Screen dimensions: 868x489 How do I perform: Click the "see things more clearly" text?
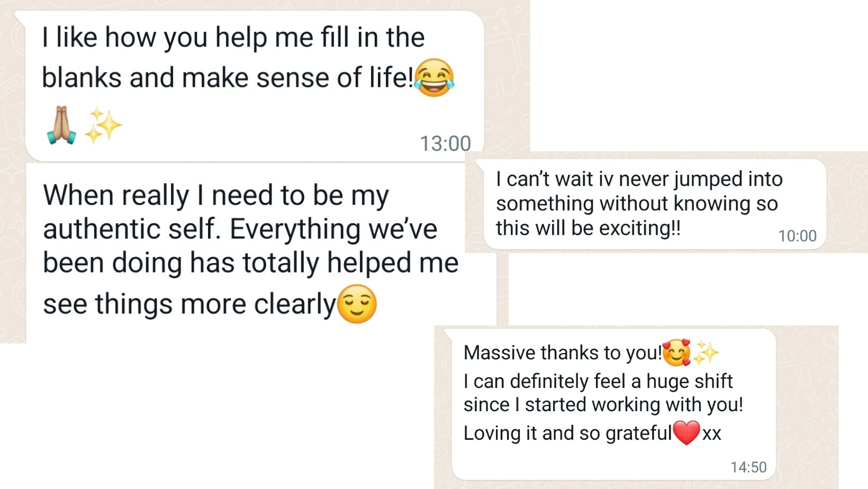(x=189, y=304)
